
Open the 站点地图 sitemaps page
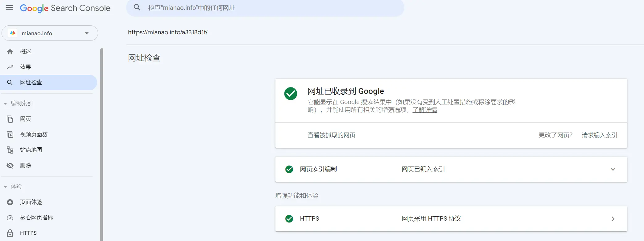pyautogui.click(x=31, y=150)
